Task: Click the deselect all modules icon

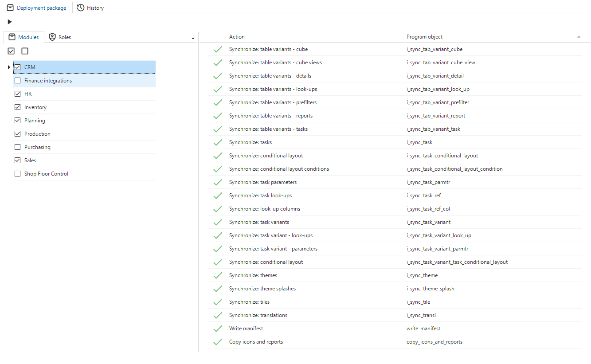Action: [25, 51]
